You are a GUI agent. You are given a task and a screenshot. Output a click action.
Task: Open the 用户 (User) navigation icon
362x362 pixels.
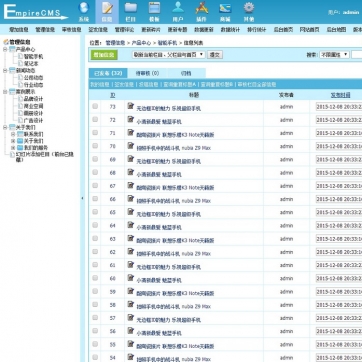(x=178, y=11)
